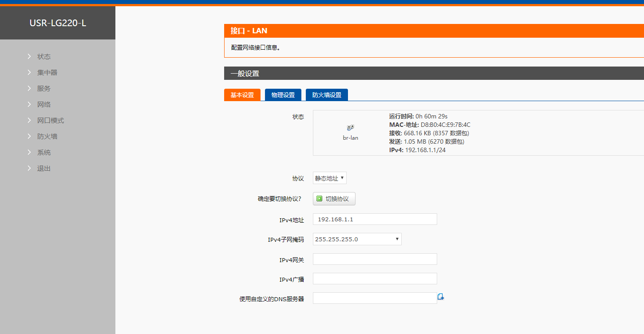Open the 防火墙 sidebar menu
The height and width of the screenshot is (334, 644).
tap(47, 137)
